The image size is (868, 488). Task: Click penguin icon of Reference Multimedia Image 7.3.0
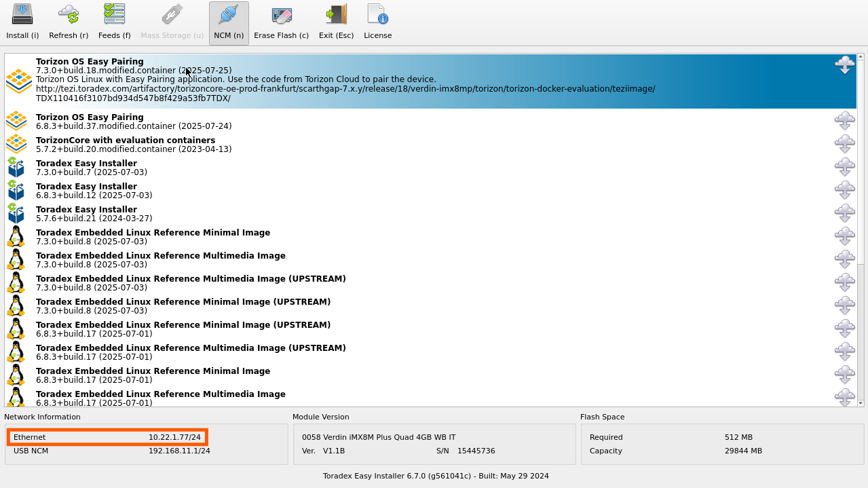pos(16,260)
